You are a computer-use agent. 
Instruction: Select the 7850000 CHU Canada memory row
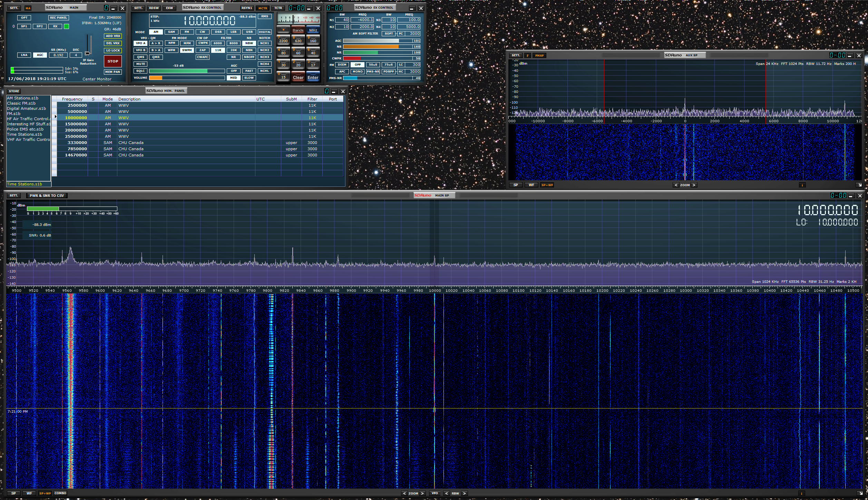(x=200, y=149)
